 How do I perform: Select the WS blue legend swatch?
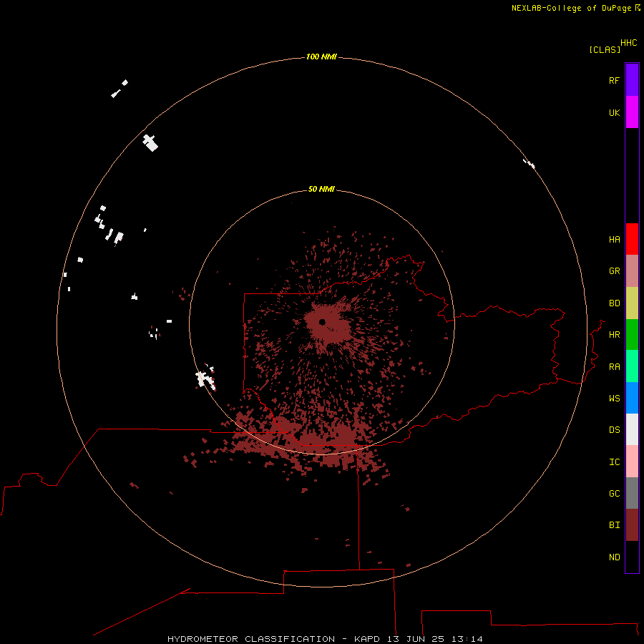[632, 398]
